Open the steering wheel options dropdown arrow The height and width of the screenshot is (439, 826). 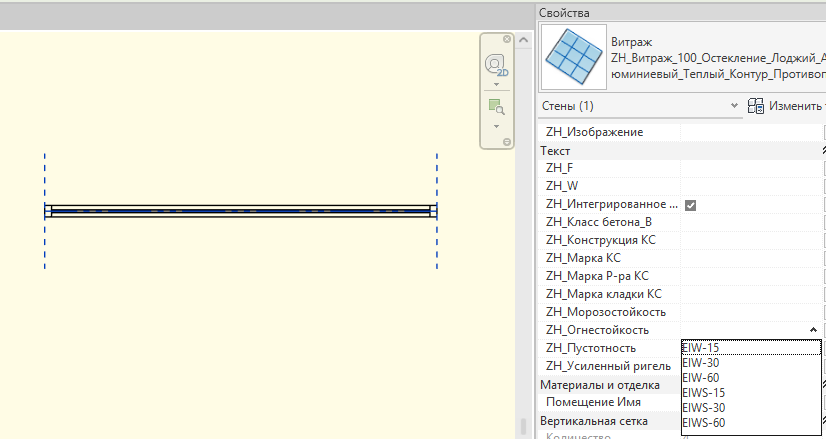click(496, 84)
